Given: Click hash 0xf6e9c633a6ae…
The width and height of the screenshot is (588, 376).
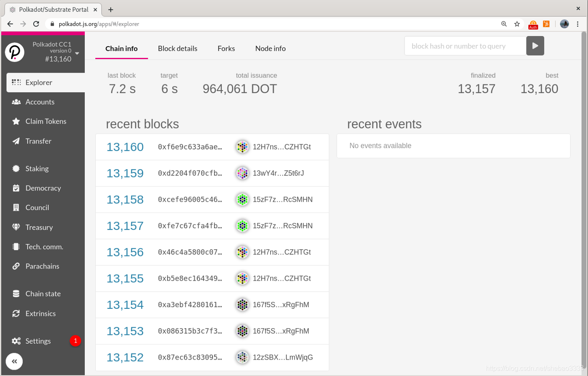Looking at the screenshot, I should click(x=190, y=147).
